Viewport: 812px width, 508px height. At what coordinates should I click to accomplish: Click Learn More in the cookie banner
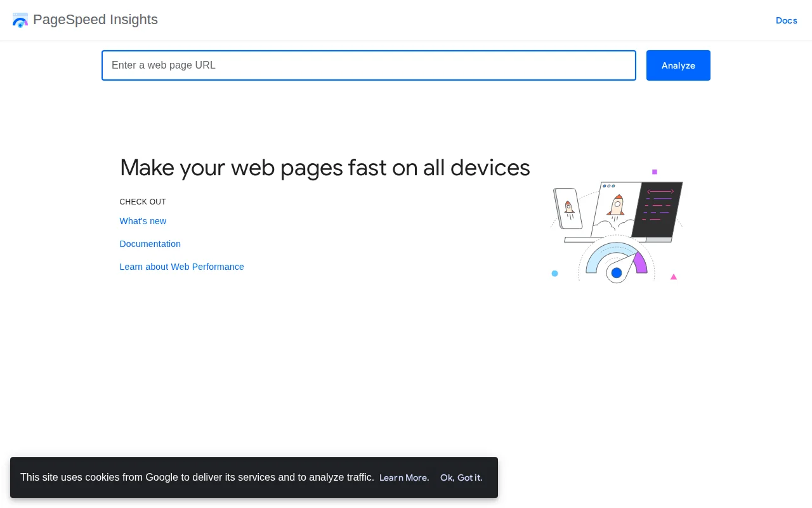tap(404, 478)
